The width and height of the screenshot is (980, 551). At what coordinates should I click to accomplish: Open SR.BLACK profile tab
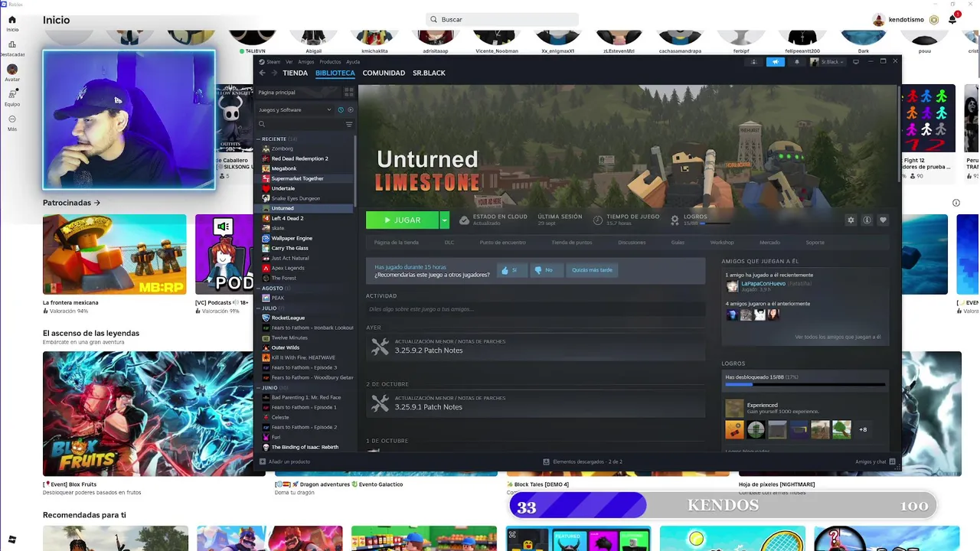click(x=429, y=73)
